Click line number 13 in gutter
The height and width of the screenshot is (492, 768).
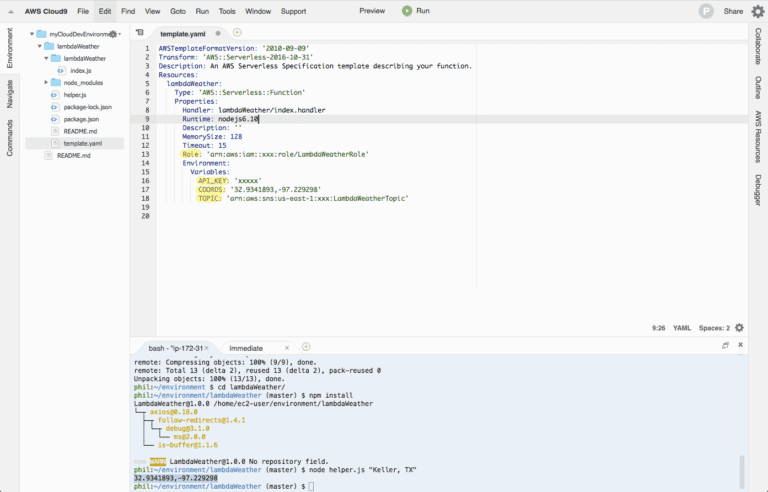point(145,154)
